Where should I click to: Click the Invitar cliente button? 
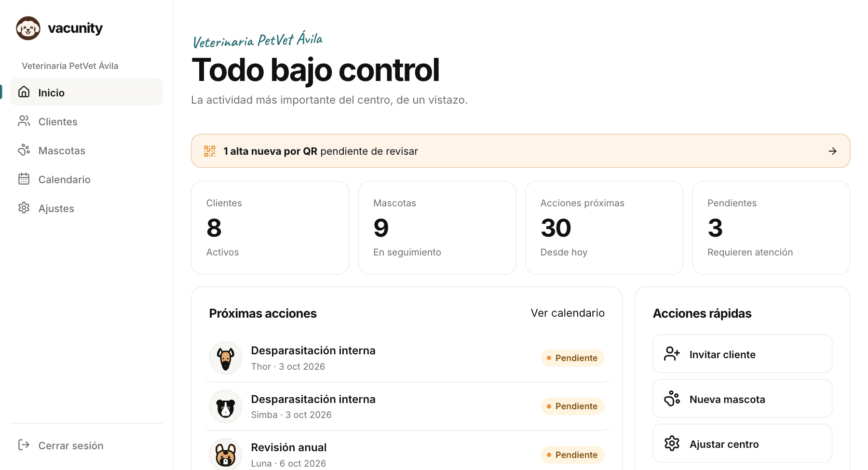(742, 354)
